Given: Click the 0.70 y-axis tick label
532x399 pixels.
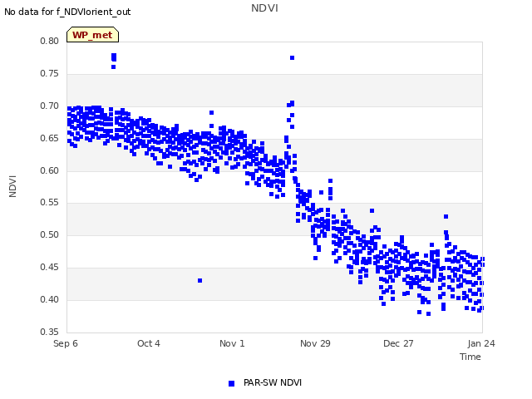Looking at the screenshot, I should [x=50, y=106].
